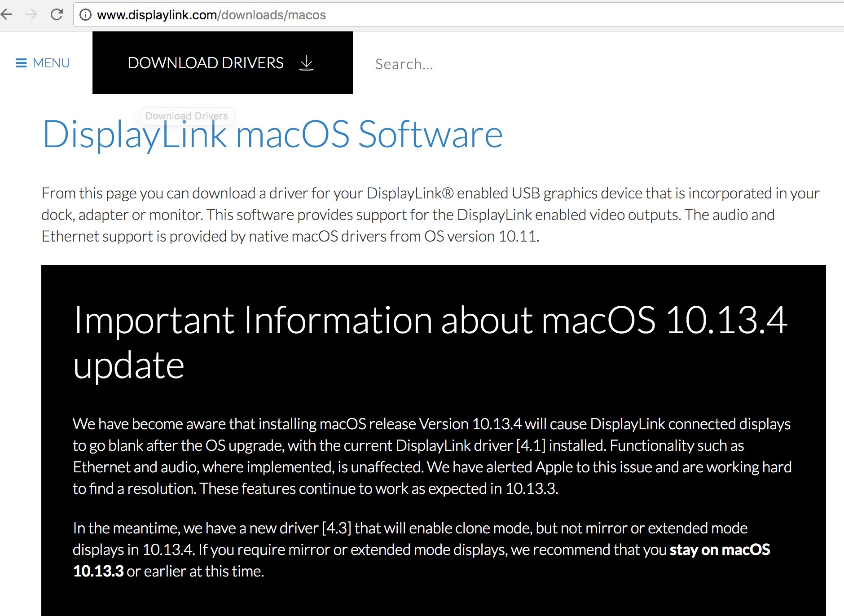Click the browser forward arrow
Viewport: 844px width, 616px height.
pyautogui.click(x=31, y=15)
